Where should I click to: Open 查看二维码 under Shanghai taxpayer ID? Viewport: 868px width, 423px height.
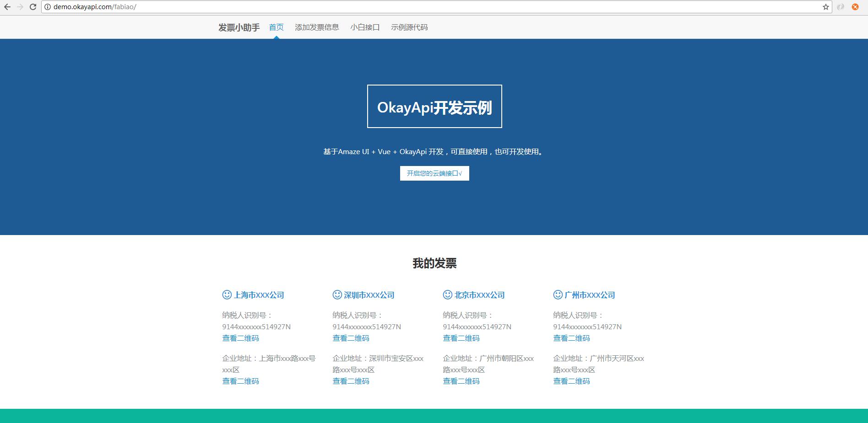pos(240,338)
